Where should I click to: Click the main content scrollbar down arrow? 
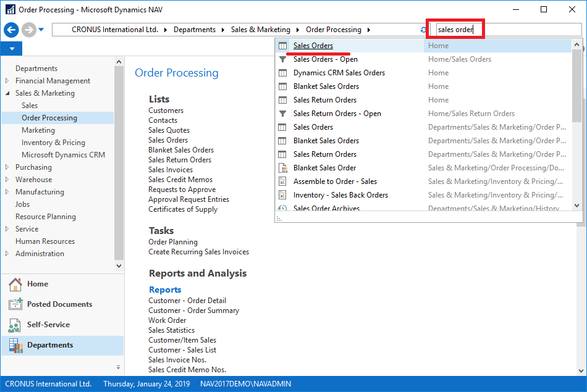click(x=581, y=371)
